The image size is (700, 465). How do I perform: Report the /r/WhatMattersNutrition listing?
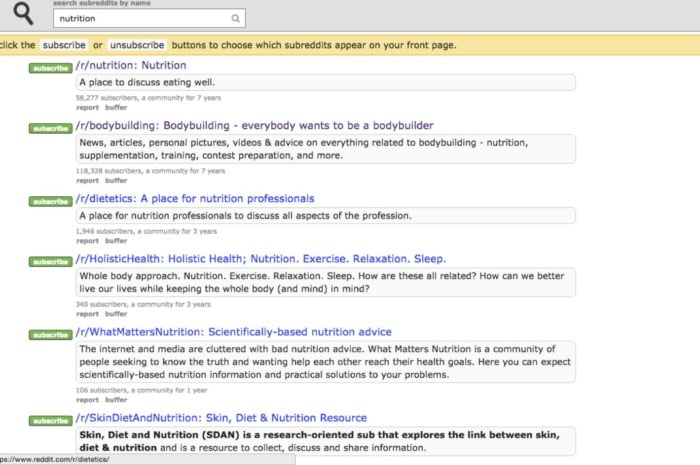tap(87, 400)
